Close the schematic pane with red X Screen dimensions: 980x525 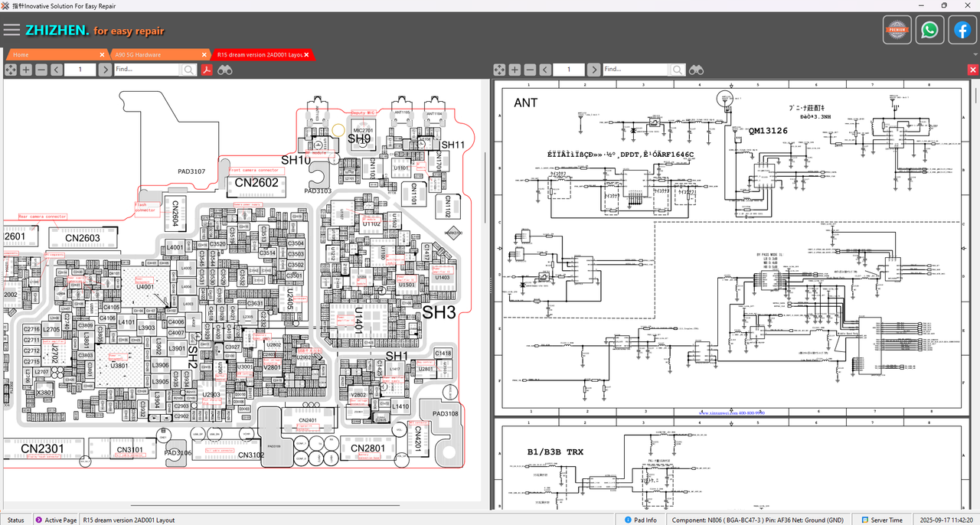[x=972, y=70]
